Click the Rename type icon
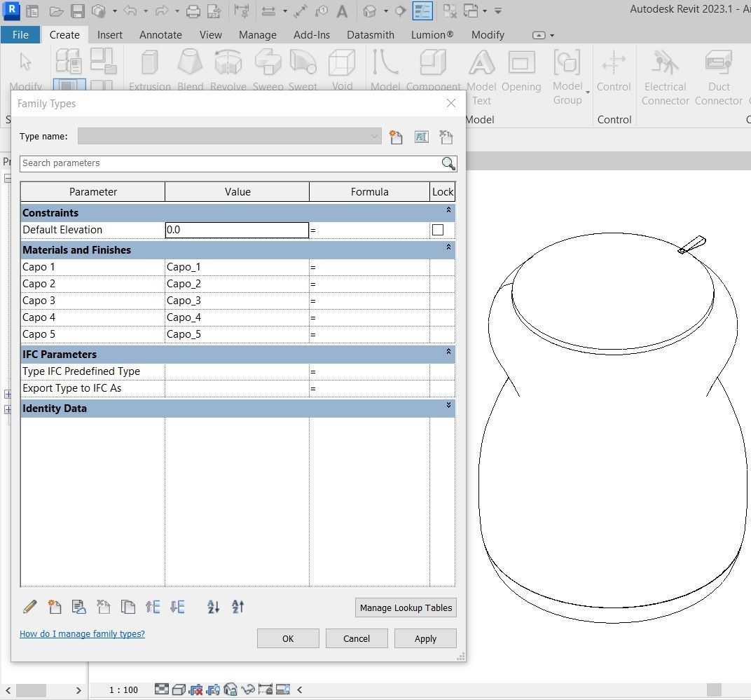Viewport: 751px width, 700px height. (x=422, y=137)
